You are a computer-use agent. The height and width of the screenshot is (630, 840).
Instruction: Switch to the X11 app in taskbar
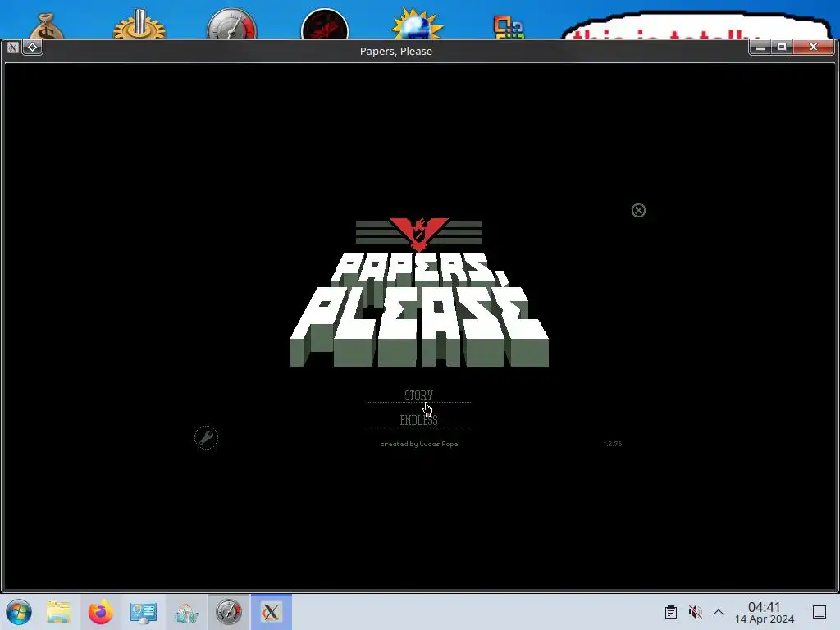(271, 612)
